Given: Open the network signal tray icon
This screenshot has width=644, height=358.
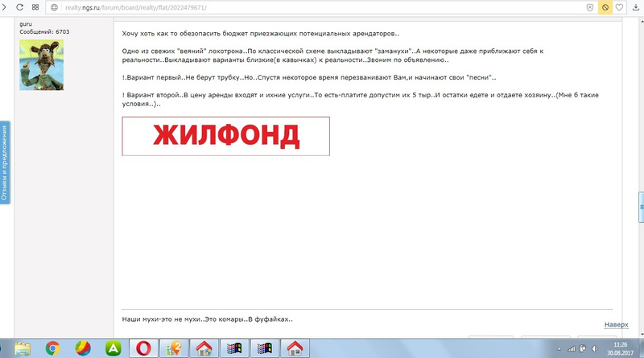Looking at the screenshot, I should (x=571, y=349).
